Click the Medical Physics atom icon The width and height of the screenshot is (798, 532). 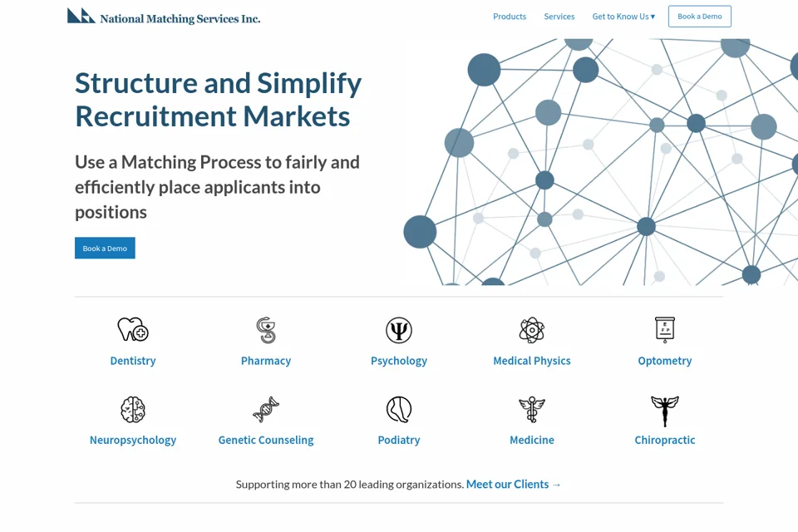(x=532, y=330)
